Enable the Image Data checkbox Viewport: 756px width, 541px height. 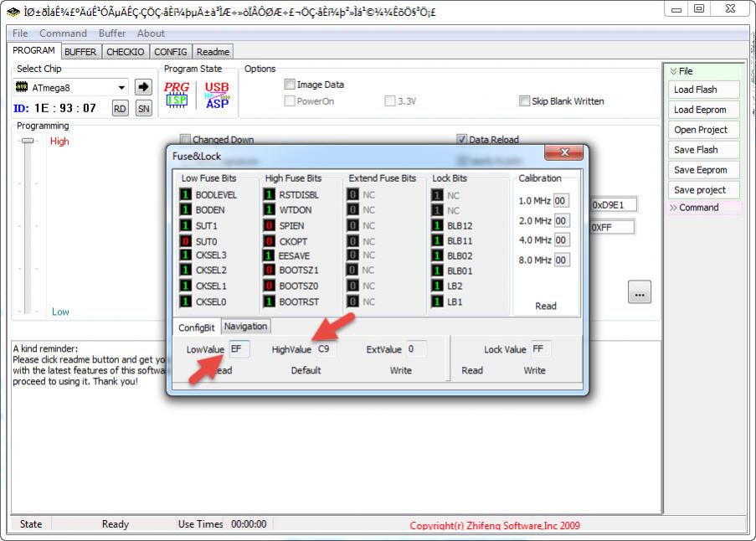[290, 85]
